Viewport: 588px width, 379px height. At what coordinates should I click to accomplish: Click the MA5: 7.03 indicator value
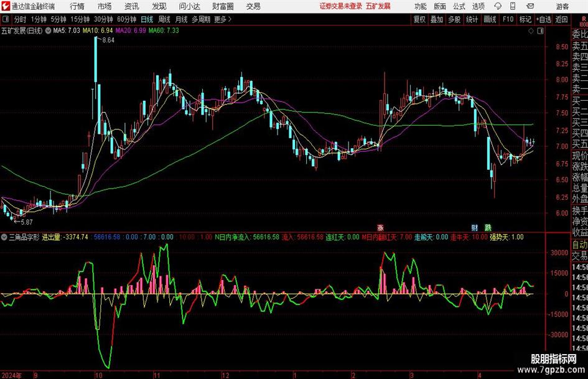click(x=67, y=30)
